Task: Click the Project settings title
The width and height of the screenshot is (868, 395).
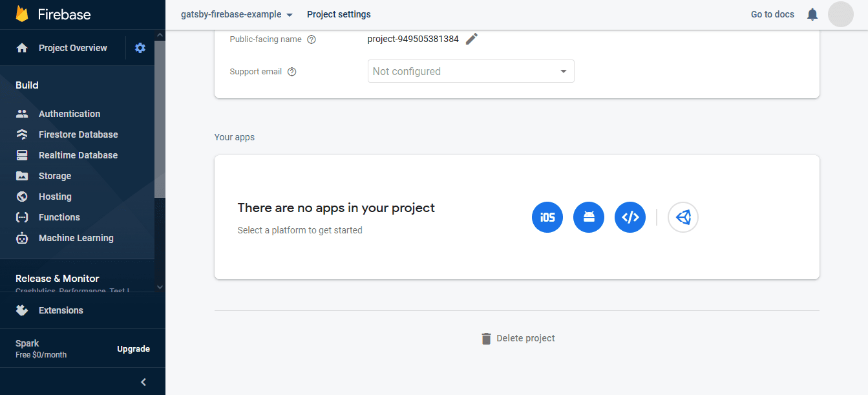Action: (339, 14)
